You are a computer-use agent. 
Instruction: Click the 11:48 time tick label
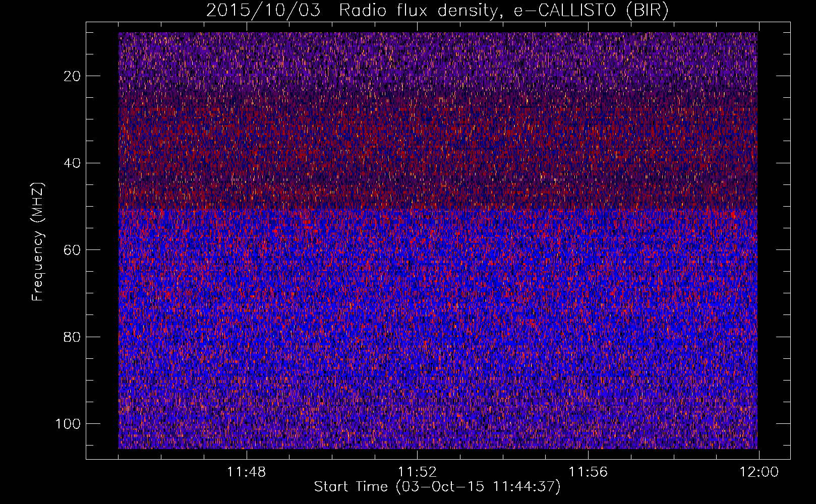(247, 472)
